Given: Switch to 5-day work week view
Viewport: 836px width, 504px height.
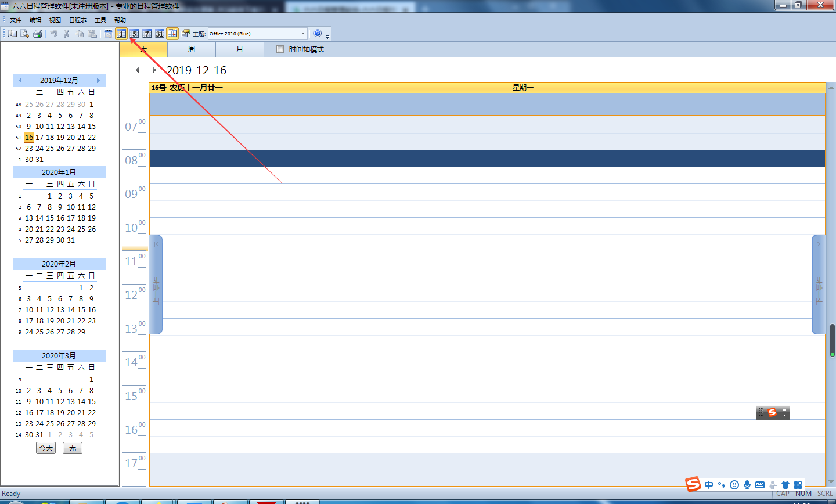Looking at the screenshot, I should tap(134, 34).
